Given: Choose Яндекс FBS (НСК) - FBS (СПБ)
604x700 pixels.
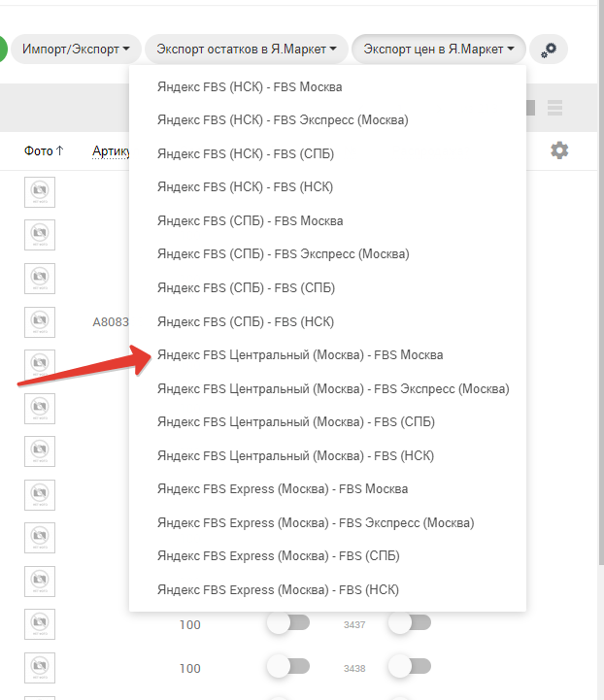Looking at the screenshot, I should point(327,153).
